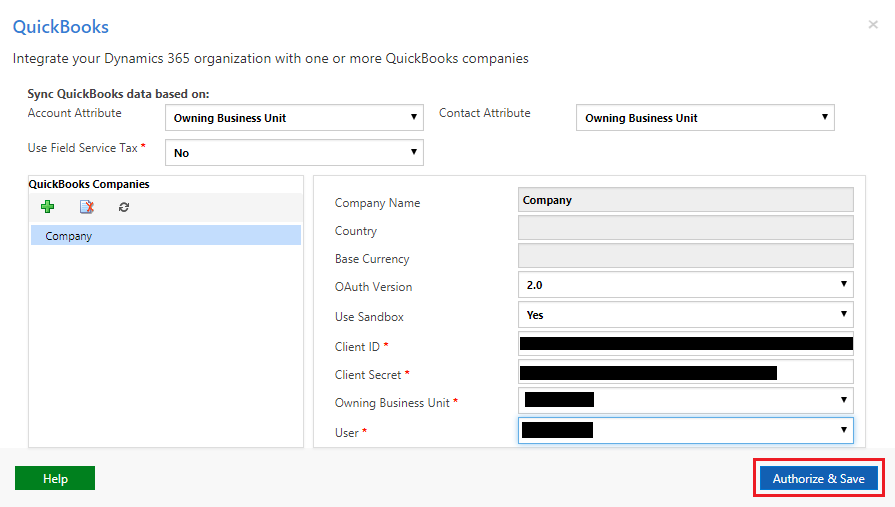Click the Client Secret input field
Image resolution: width=895 pixels, height=507 pixels.
point(686,372)
